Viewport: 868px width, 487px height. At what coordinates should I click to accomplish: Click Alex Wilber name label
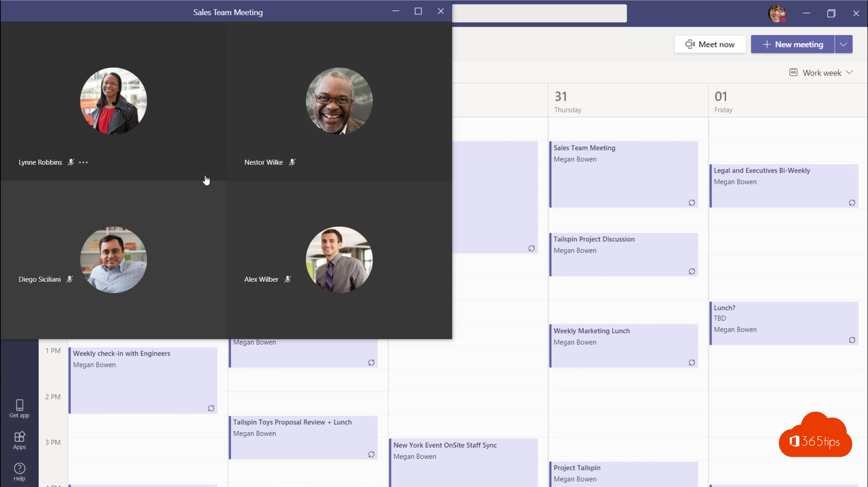pos(261,279)
